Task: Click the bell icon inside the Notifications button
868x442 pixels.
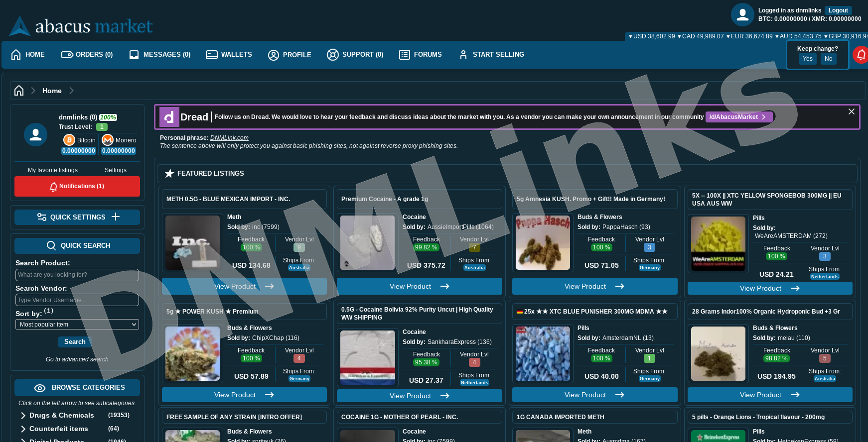Action: pos(53,187)
